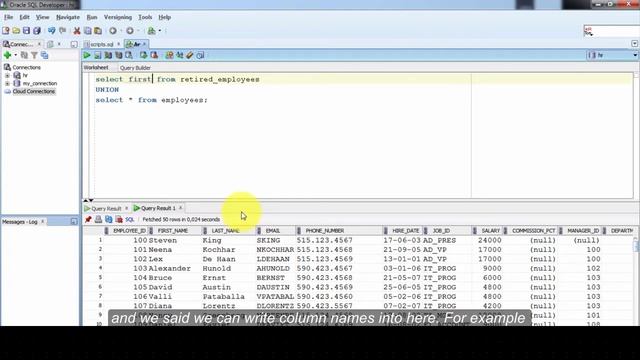Close the scripts.sql tab

click(119, 44)
